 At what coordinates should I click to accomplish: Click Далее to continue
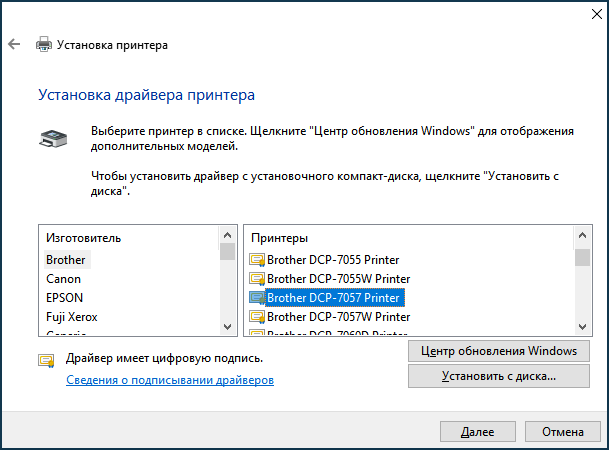pyautogui.click(x=478, y=432)
